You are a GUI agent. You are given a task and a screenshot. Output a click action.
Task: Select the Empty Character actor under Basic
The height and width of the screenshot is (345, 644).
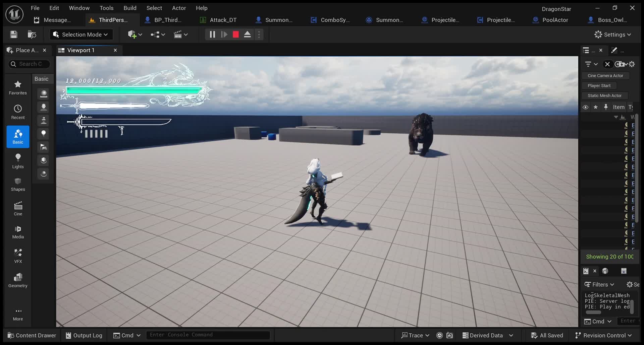click(x=44, y=107)
